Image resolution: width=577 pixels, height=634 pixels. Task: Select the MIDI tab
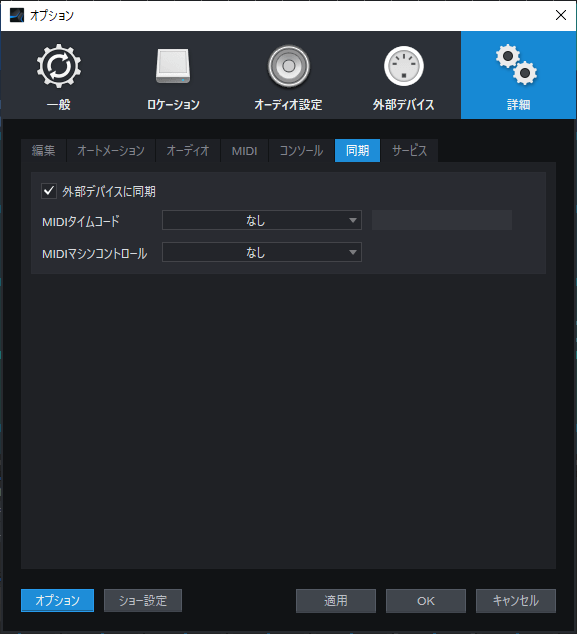pos(244,150)
